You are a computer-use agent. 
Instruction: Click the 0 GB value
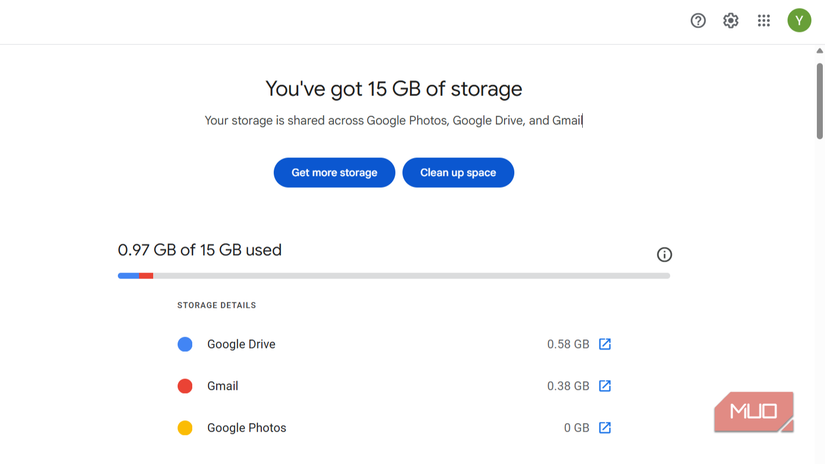point(576,428)
